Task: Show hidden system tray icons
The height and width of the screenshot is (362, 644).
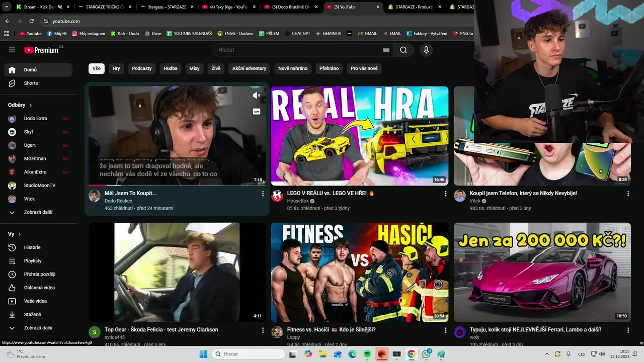Action: coord(547,354)
